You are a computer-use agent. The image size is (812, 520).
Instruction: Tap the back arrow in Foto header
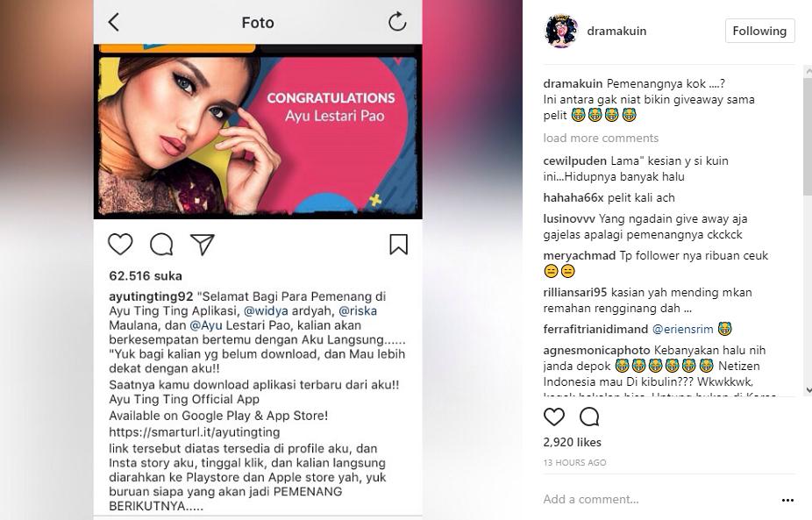[114, 22]
